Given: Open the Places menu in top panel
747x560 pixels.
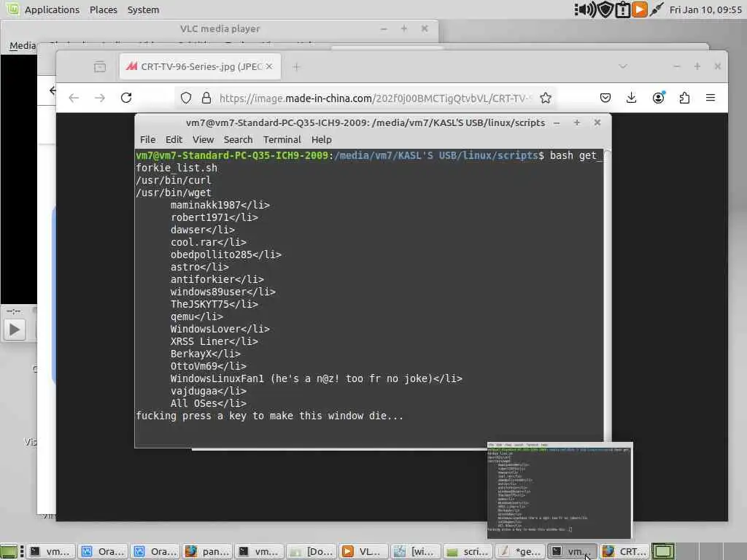Looking at the screenshot, I should click(x=104, y=9).
